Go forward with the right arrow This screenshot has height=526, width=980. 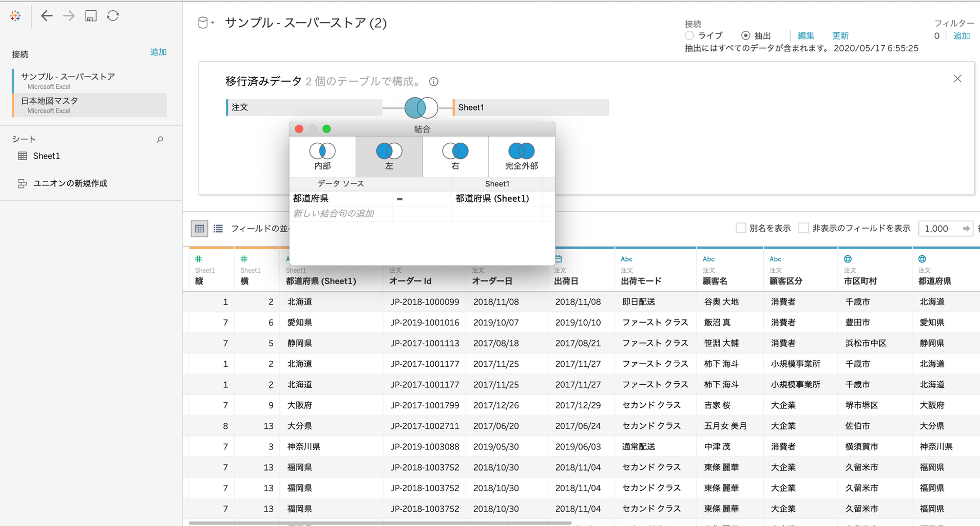(69, 16)
